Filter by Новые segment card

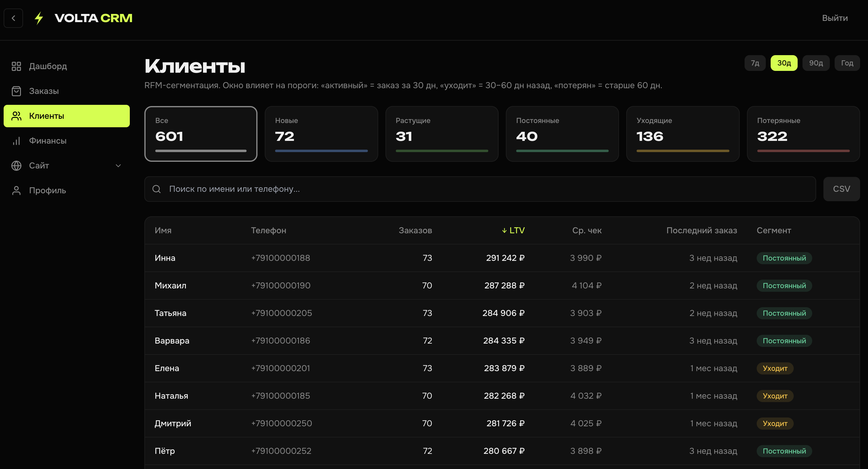[321, 134]
